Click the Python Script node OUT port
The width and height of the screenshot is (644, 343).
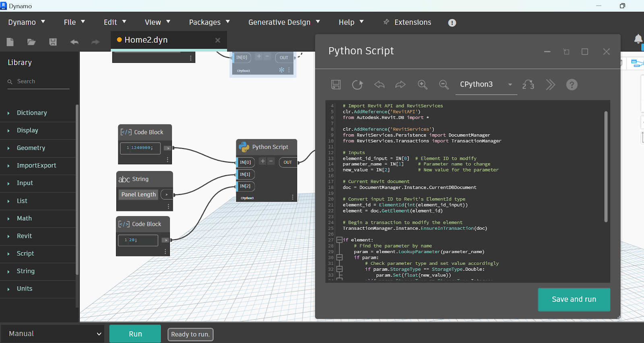287,162
